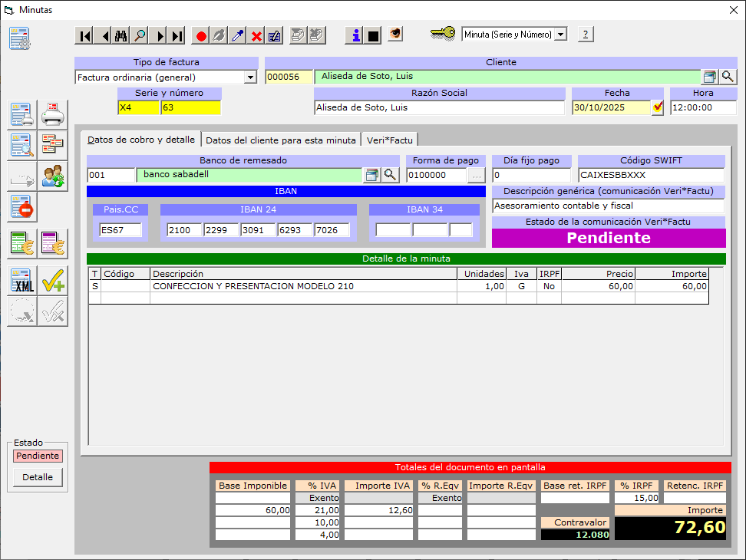
Task: Click the blue information icon
Action: coord(354,35)
